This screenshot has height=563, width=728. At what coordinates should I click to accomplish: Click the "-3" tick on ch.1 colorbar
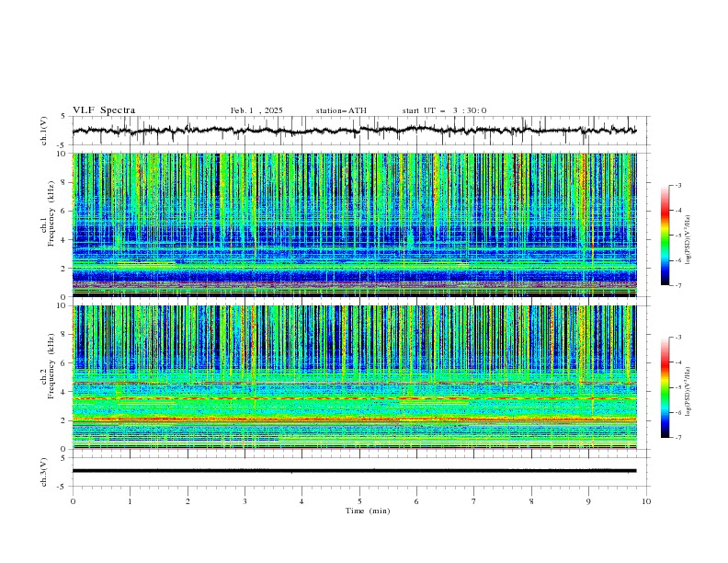[x=677, y=185]
